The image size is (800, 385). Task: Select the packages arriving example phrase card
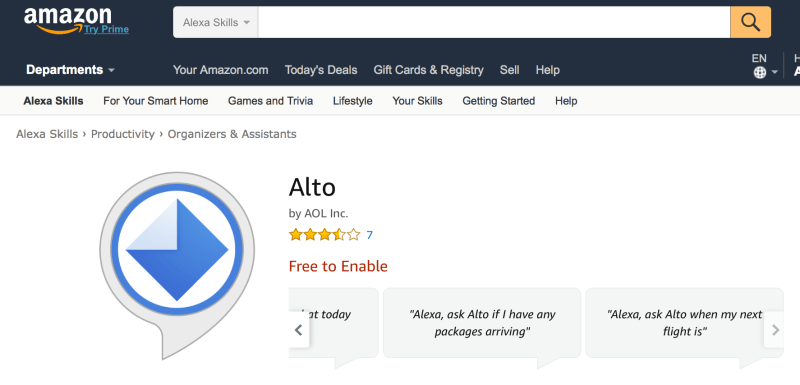pos(482,323)
